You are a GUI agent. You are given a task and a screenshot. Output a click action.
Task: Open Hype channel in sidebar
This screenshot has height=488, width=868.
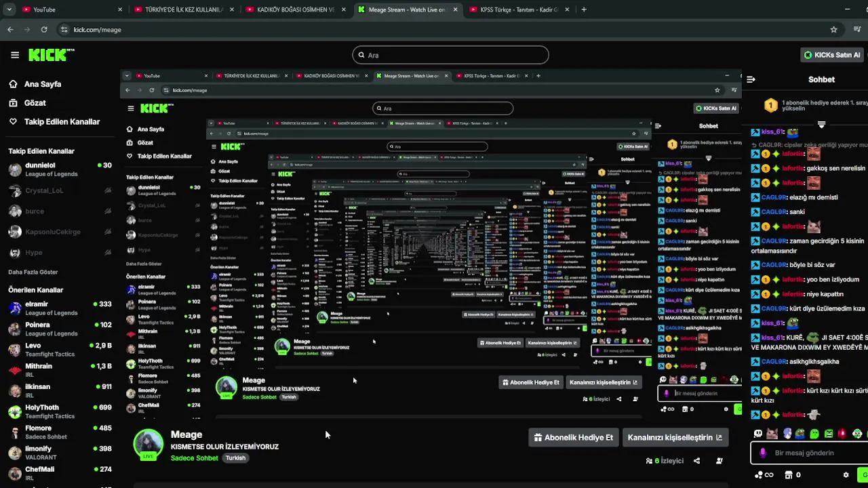click(x=60, y=253)
